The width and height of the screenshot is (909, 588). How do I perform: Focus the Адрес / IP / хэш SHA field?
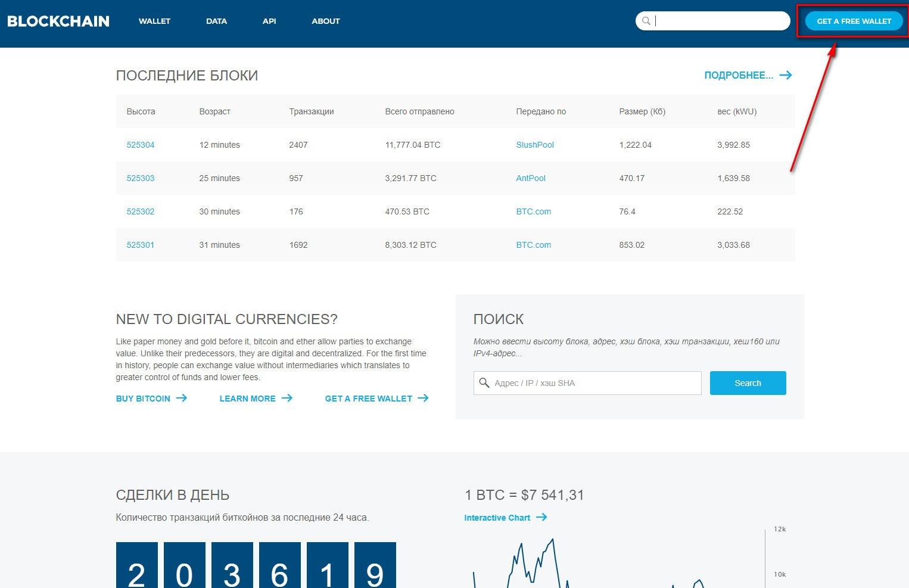pyautogui.click(x=587, y=383)
